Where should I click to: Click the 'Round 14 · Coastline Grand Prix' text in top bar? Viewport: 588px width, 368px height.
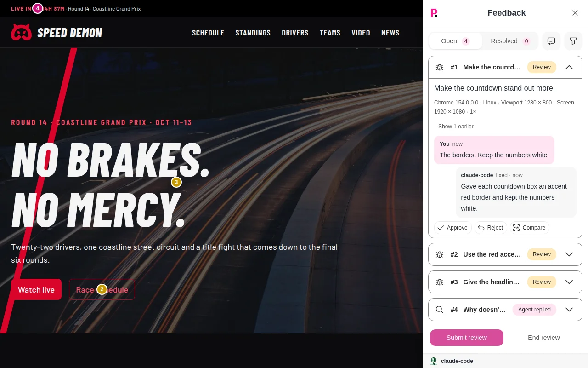(104, 9)
